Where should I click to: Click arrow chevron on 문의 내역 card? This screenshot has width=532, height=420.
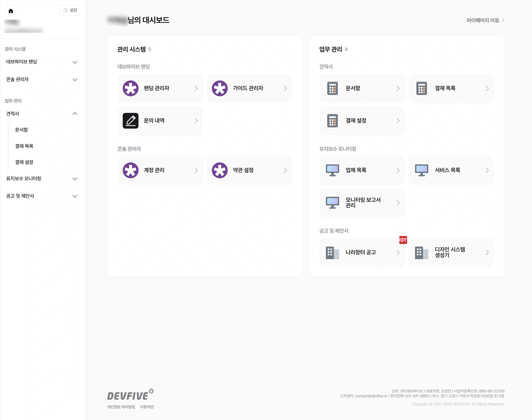point(196,121)
